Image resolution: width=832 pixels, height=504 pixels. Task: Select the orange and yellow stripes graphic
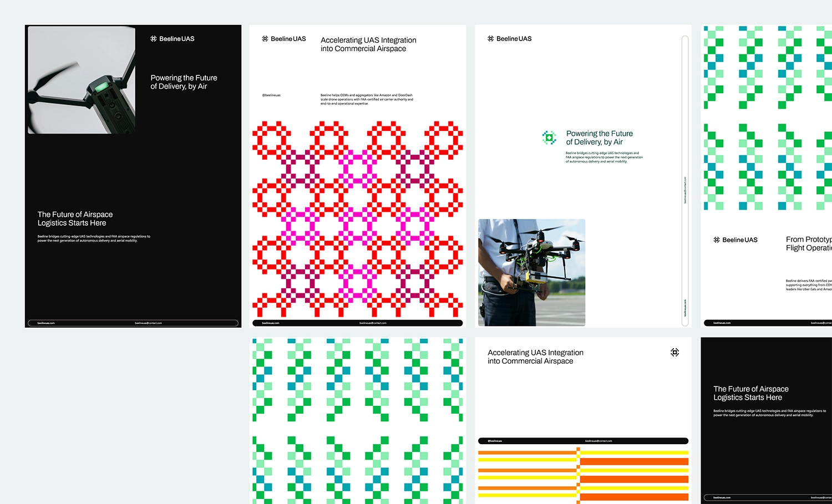(584, 476)
